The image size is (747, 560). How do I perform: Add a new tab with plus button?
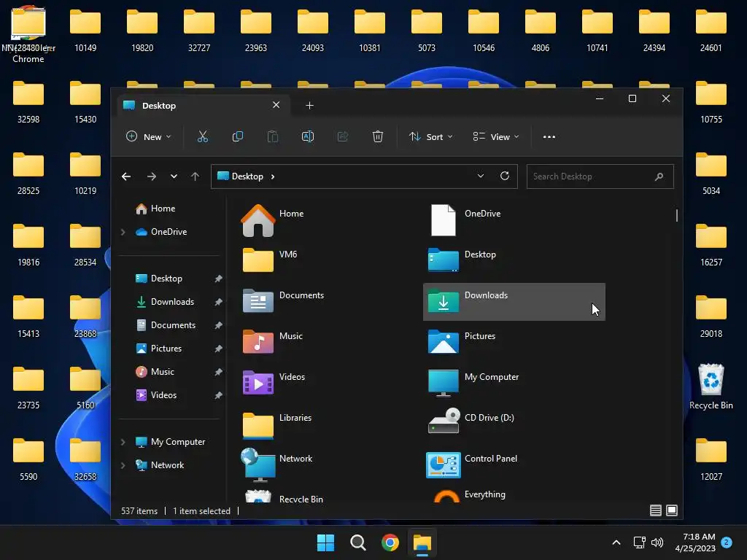(309, 105)
